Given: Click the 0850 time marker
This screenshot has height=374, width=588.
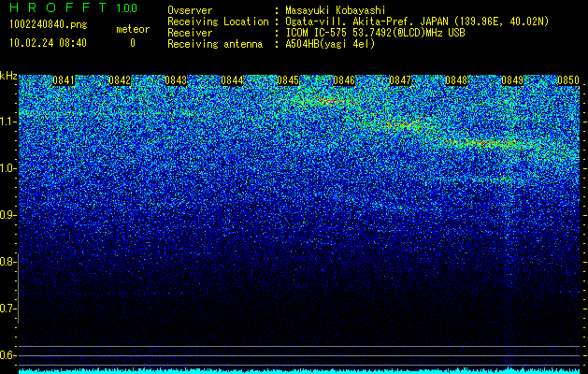Looking at the screenshot, I should (x=568, y=80).
